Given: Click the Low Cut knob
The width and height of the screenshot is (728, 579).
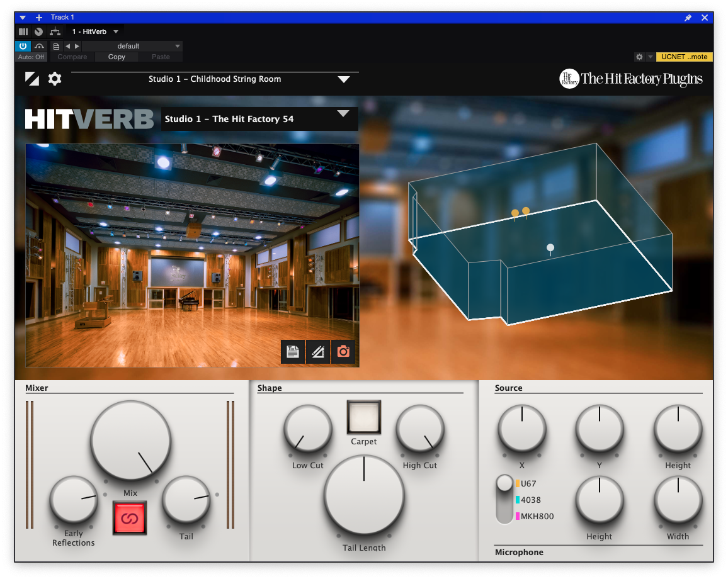Looking at the screenshot, I should [308, 429].
